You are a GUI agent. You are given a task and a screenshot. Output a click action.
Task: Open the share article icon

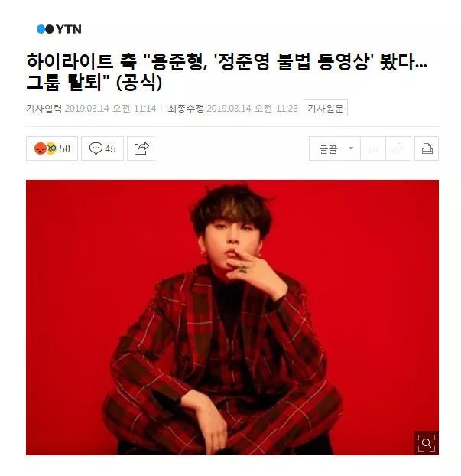pyautogui.click(x=141, y=148)
